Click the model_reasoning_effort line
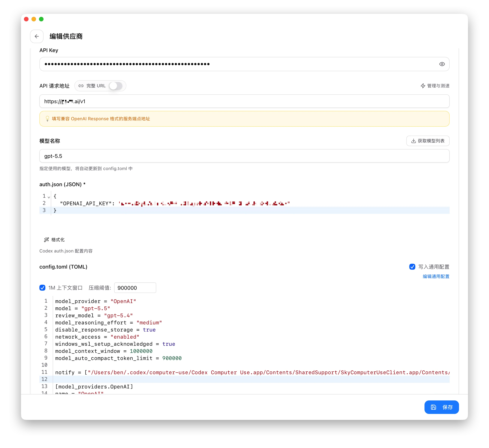This screenshot has width=489, height=448. click(251, 323)
